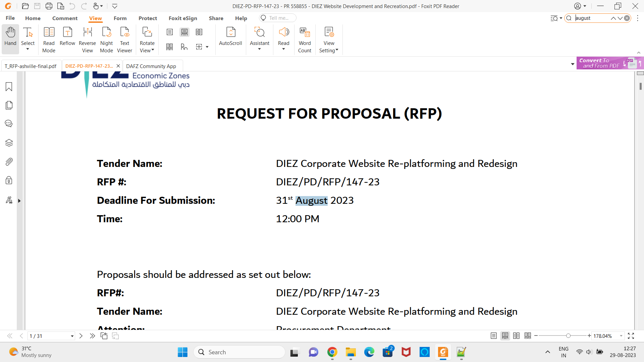Open the page number dropdown
Image resolution: width=644 pixels, height=362 pixels.
point(72,336)
